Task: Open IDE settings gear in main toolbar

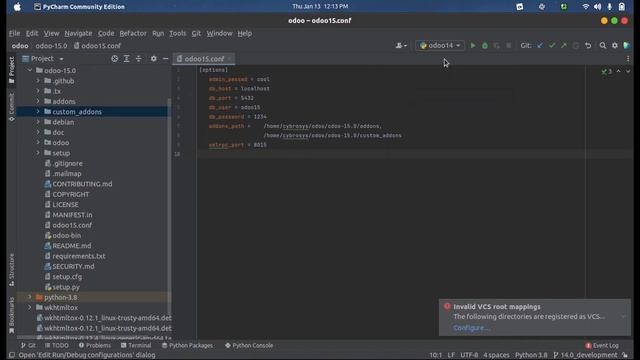Action: point(615,46)
